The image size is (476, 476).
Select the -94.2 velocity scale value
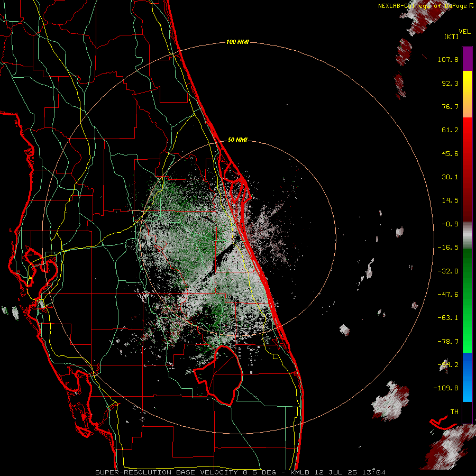click(448, 365)
